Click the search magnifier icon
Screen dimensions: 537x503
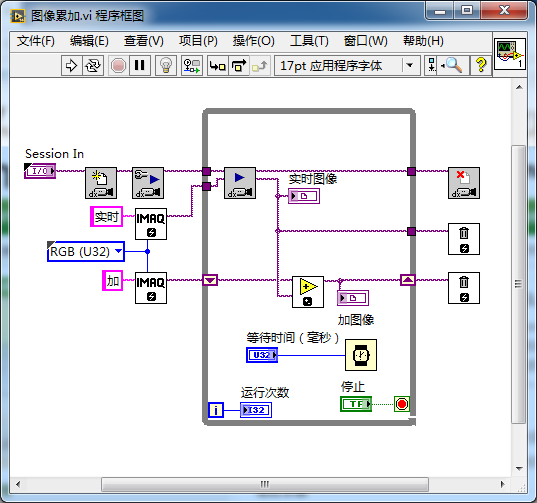point(452,65)
